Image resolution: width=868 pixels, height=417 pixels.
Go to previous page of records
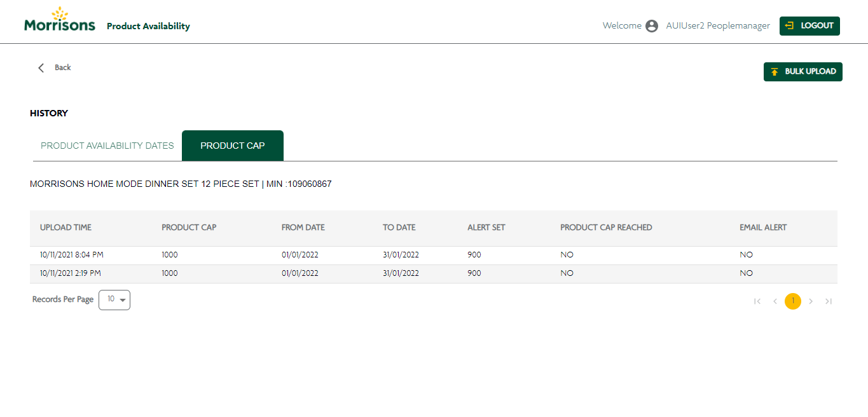(775, 301)
